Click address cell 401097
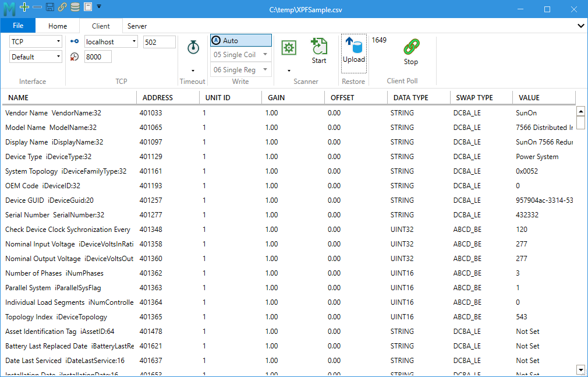 coord(151,142)
